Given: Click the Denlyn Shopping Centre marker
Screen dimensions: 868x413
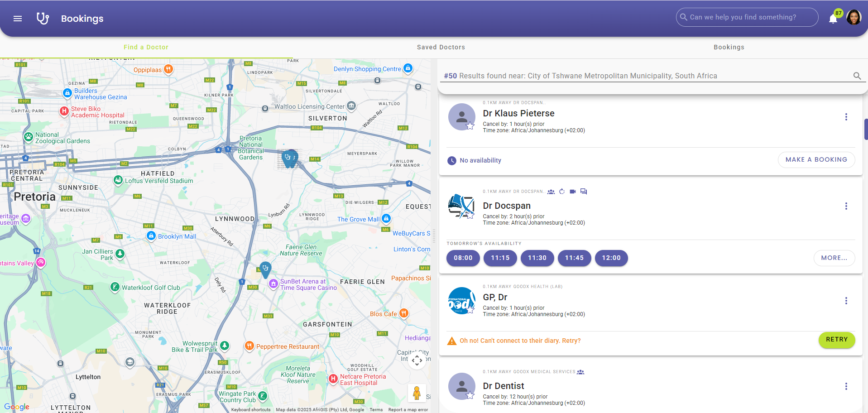Looking at the screenshot, I should click(408, 68).
